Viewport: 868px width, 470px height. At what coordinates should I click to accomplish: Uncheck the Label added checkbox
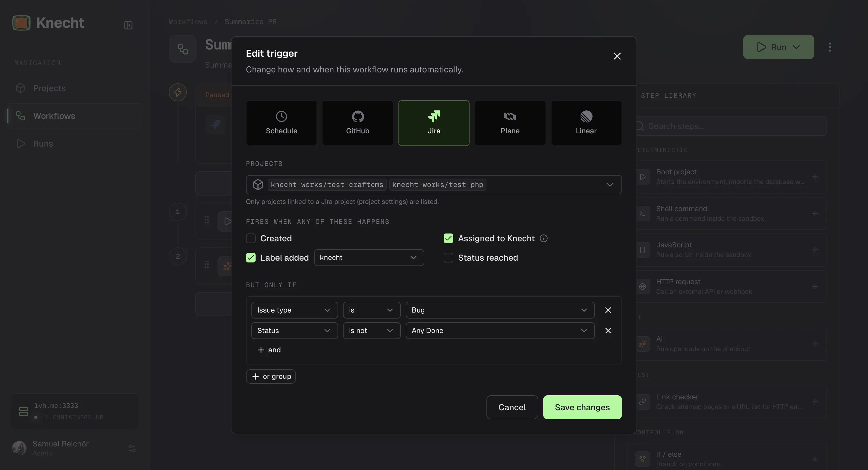pos(251,258)
